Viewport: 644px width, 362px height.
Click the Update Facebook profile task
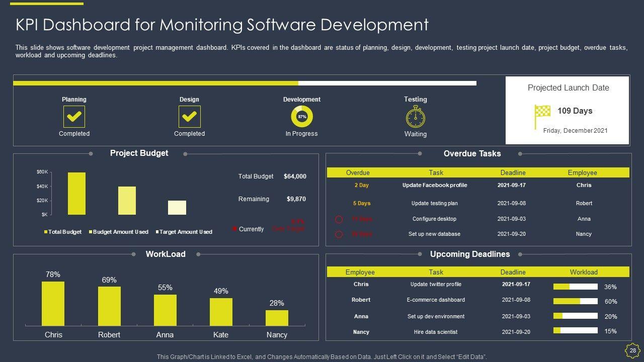point(435,186)
